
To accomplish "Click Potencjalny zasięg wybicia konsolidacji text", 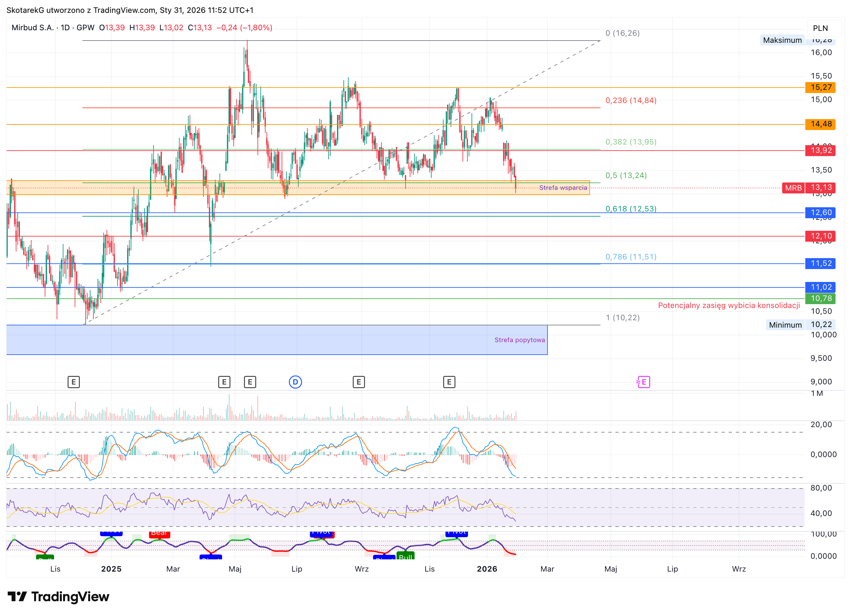I will [729, 305].
